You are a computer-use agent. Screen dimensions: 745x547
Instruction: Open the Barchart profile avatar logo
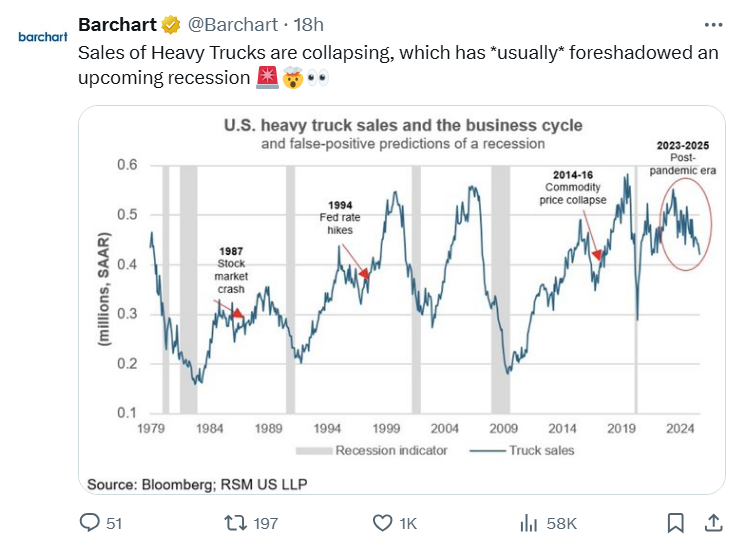click(40, 37)
